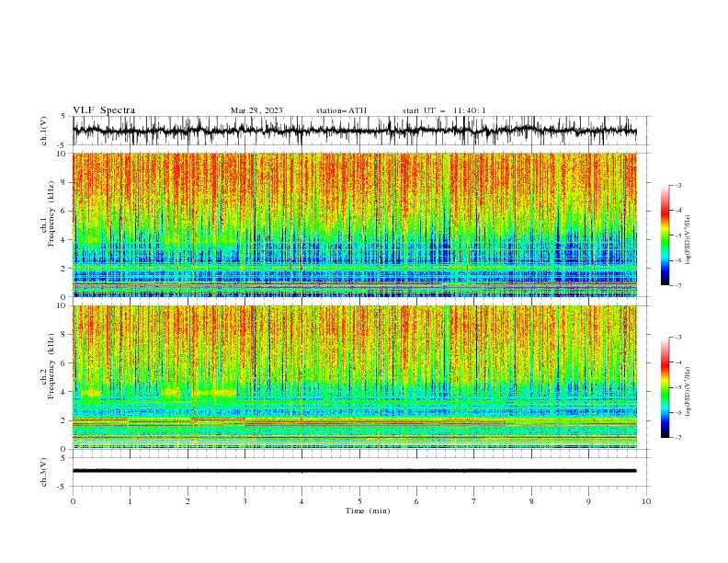
Task: Click the time axis tick label "1"
Action: 130,501
